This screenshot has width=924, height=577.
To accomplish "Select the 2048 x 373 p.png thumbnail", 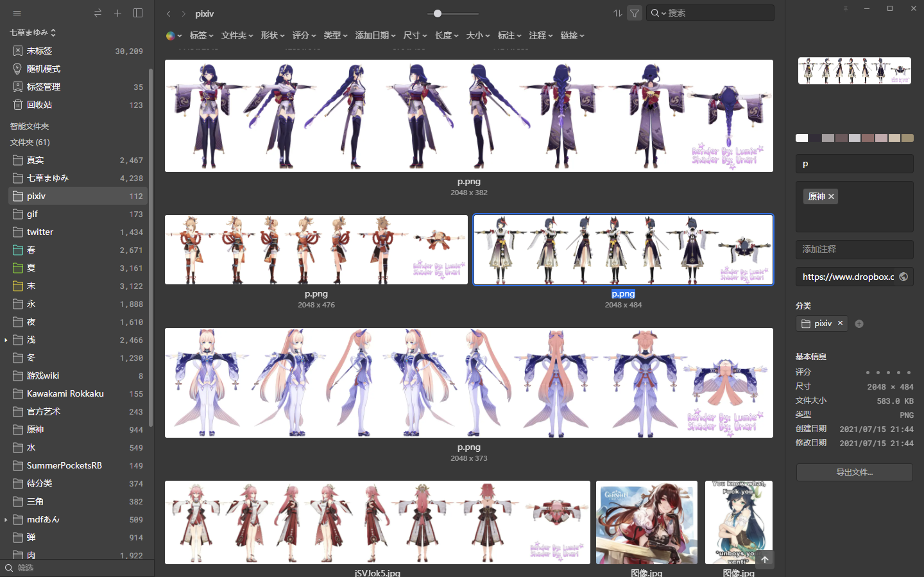I will [x=469, y=383].
